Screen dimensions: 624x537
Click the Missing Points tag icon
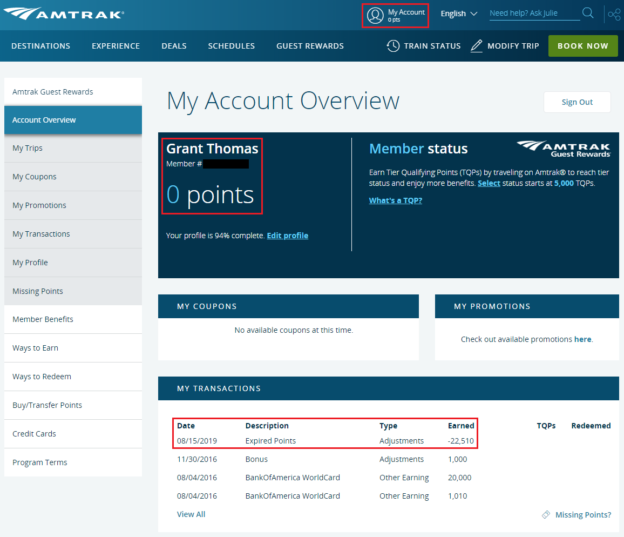coord(546,515)
